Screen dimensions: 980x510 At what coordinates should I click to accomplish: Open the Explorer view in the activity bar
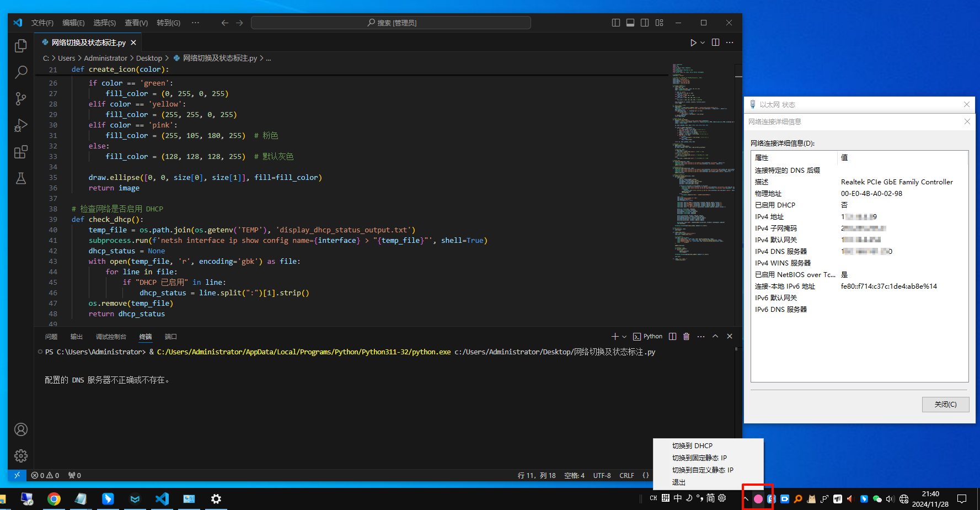pos(21,46)
